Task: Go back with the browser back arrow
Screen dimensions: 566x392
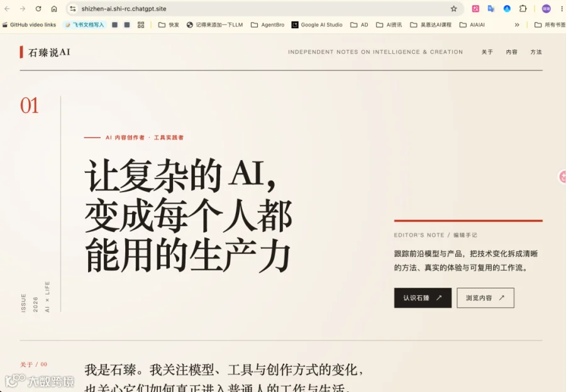Action: click(7, 9)
